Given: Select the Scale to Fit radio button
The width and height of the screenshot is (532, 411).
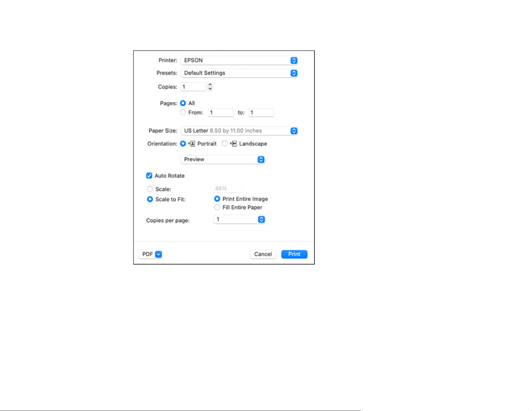Looking at the screenshot, I should click(x=150, y=199).
